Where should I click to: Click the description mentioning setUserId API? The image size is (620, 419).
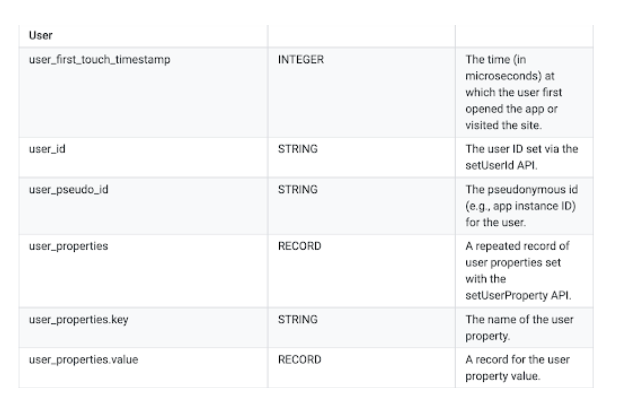pyautogui.click(x=522, y=156)
